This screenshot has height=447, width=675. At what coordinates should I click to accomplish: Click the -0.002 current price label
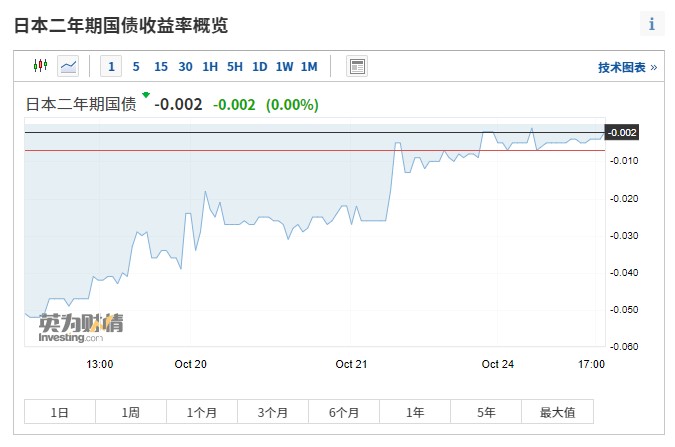click(622, 133)
